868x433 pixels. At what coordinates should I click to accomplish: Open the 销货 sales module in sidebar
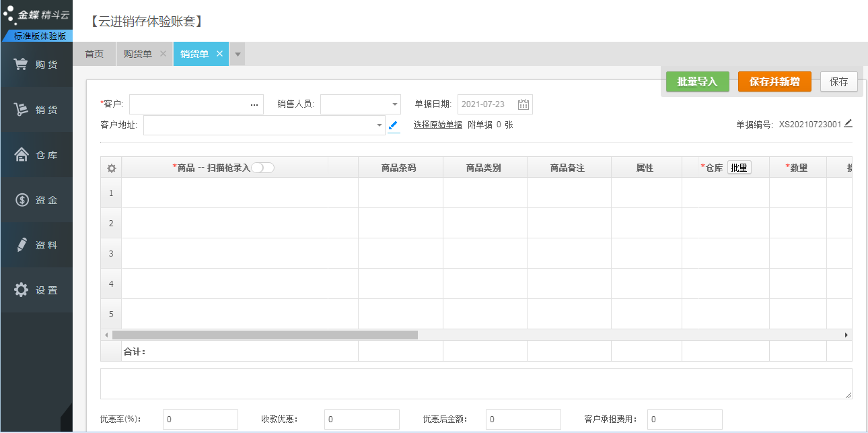tap(36, 110)
